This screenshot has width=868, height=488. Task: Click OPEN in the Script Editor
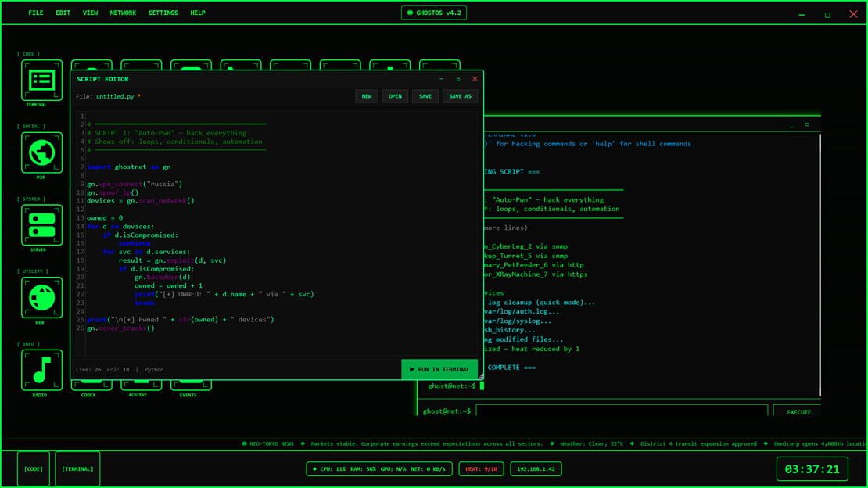(395, 96)
